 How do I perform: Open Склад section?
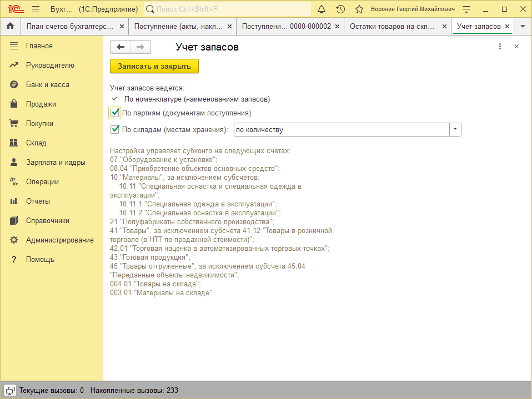(x=36, y=143)
